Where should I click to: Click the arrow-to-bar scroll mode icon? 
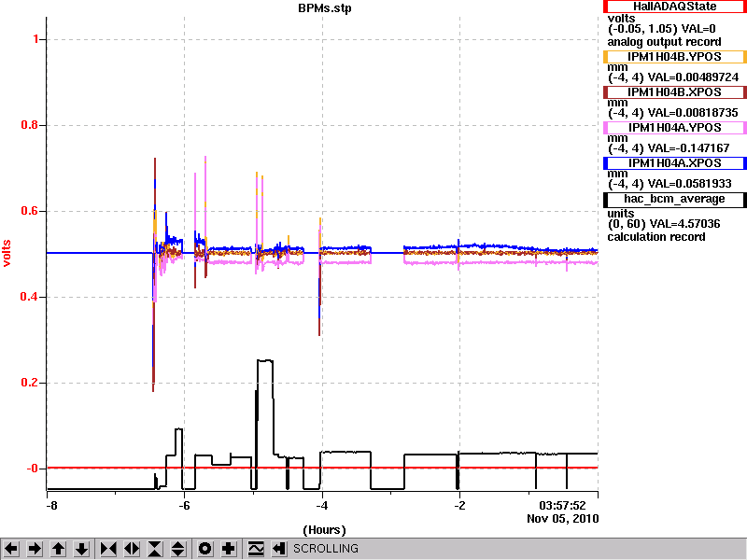279,549
